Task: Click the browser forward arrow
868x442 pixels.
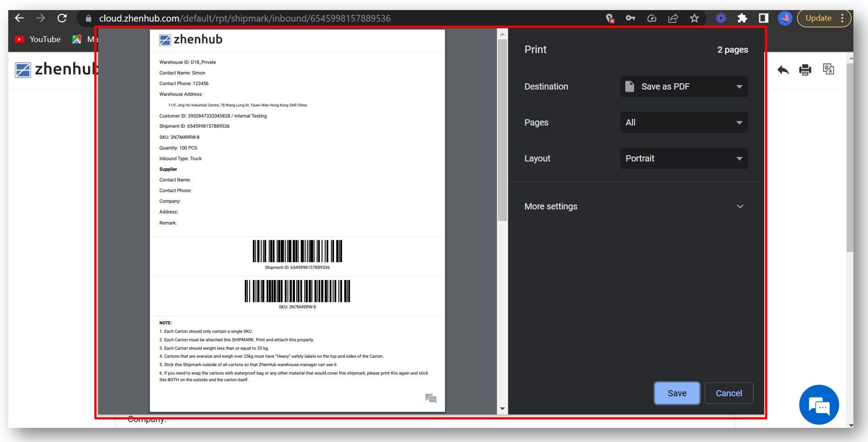Action: click(x=41, y=18)
